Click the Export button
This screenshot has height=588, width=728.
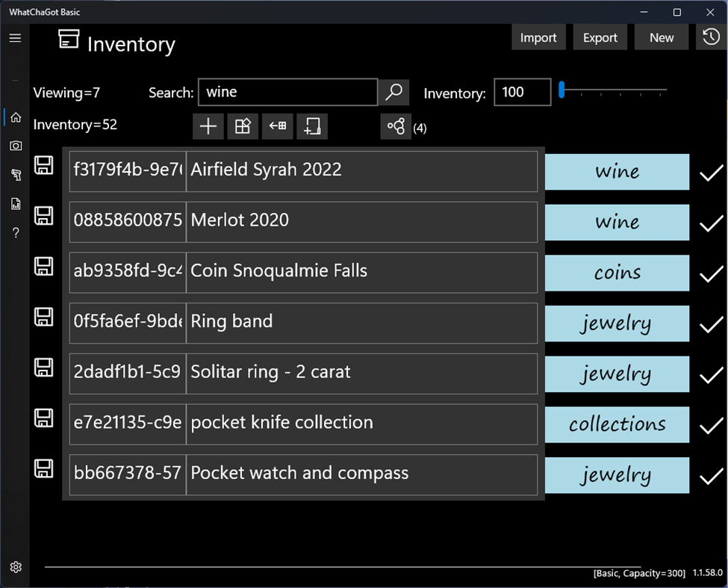(x=600, y=37)
